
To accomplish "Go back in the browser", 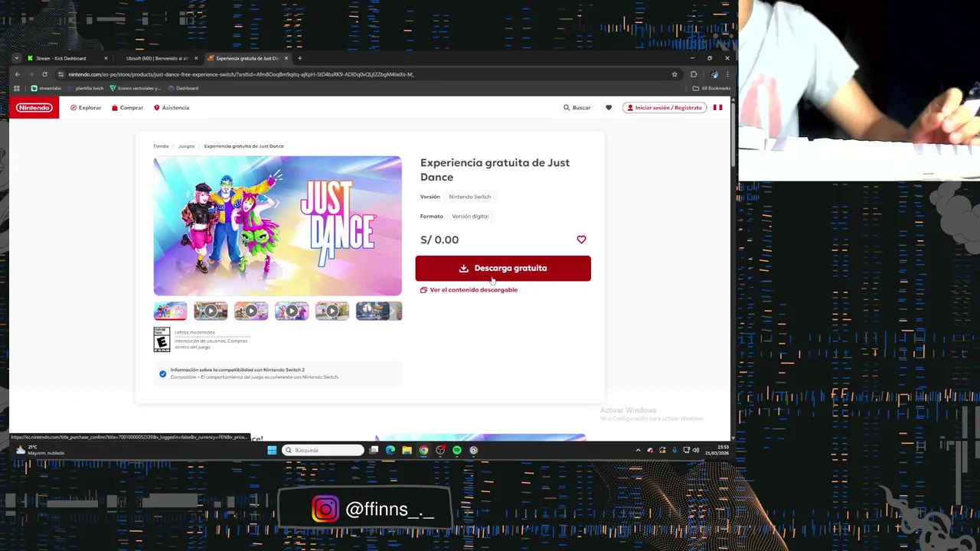I will (17, 74).
